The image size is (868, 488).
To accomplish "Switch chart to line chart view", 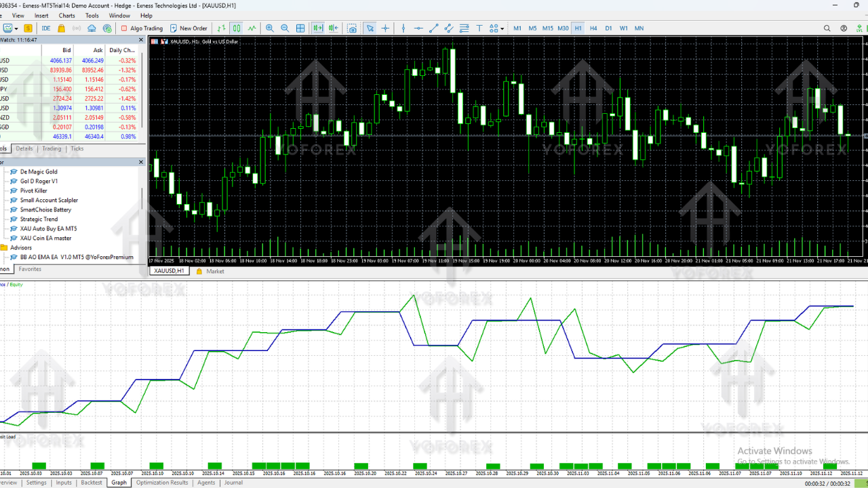I will click(252, 28).
